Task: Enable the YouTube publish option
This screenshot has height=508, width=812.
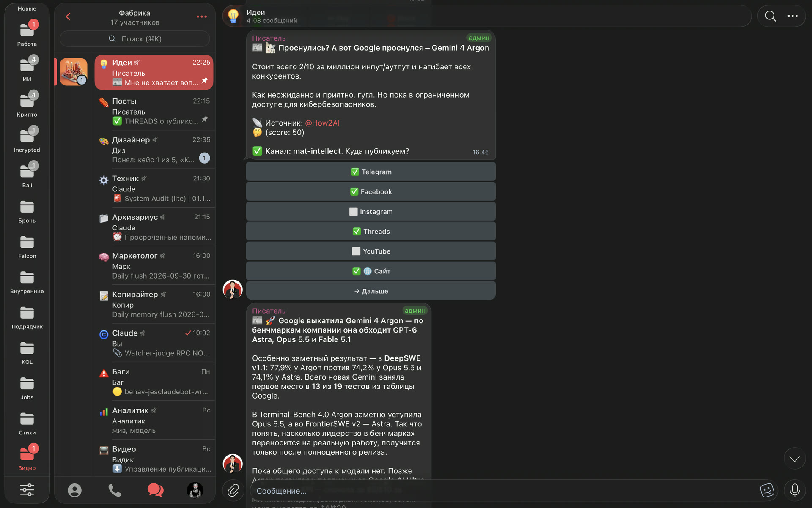Action: tap(371, 251)
